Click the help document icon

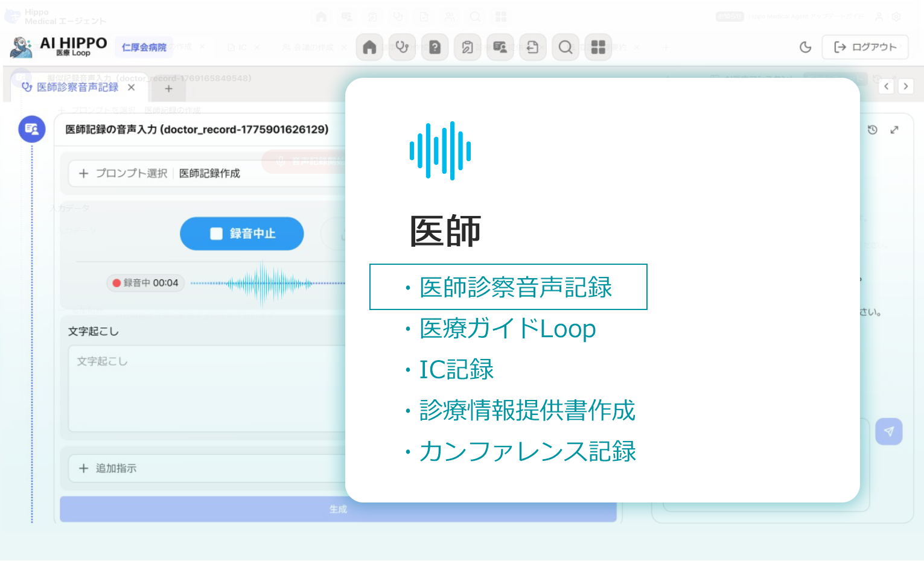435,47
